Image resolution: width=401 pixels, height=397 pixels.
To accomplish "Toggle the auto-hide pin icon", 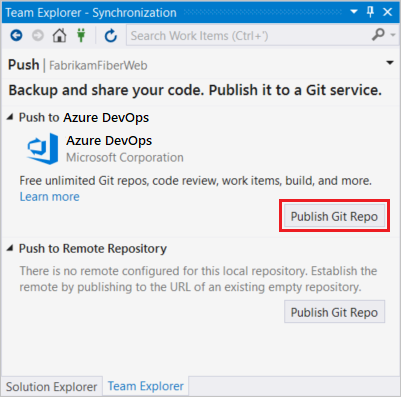I will pyautogui.click(x=370, y=12).
